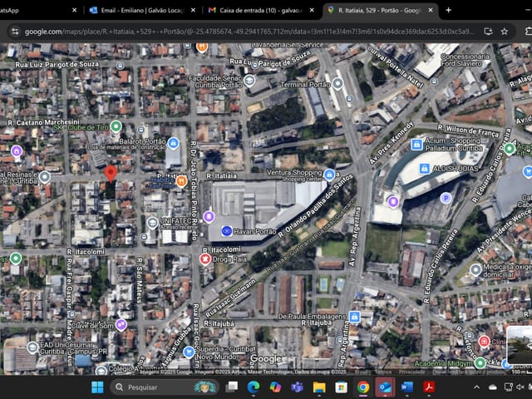Select the Droga Raia pharmacy marker
532x399 pixels.
pyautogui.click(x=205, y=259)
